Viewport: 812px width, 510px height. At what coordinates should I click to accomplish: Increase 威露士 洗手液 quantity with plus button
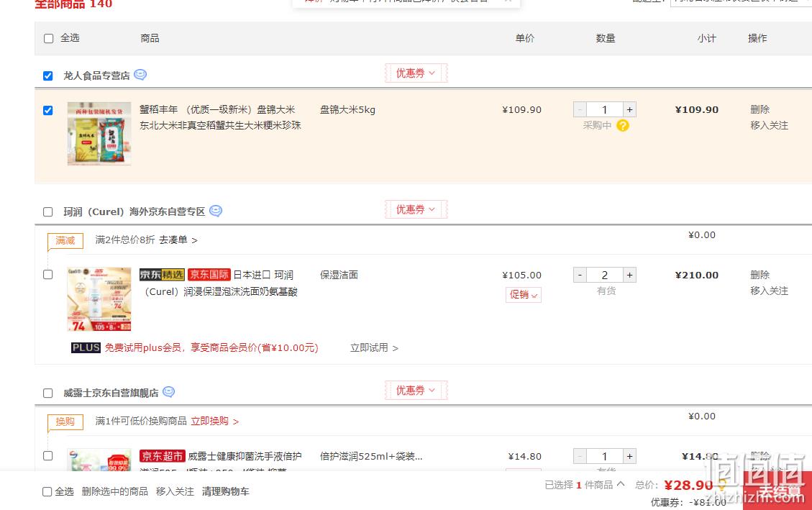click(x=630, y=456)
